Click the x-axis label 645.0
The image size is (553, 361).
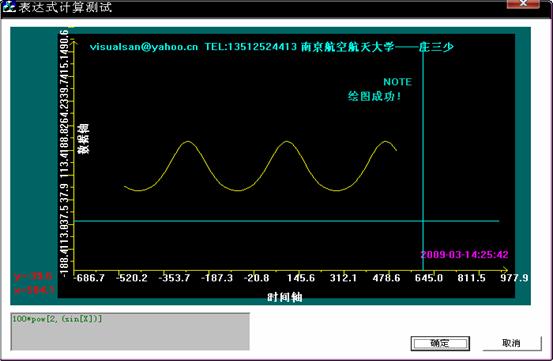[429, 278]
